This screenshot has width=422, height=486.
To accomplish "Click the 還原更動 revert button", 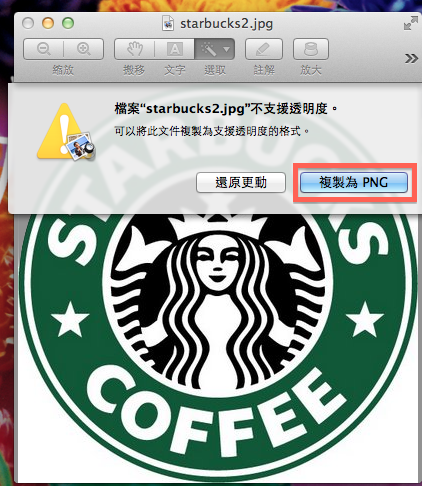I will (241, 182).
